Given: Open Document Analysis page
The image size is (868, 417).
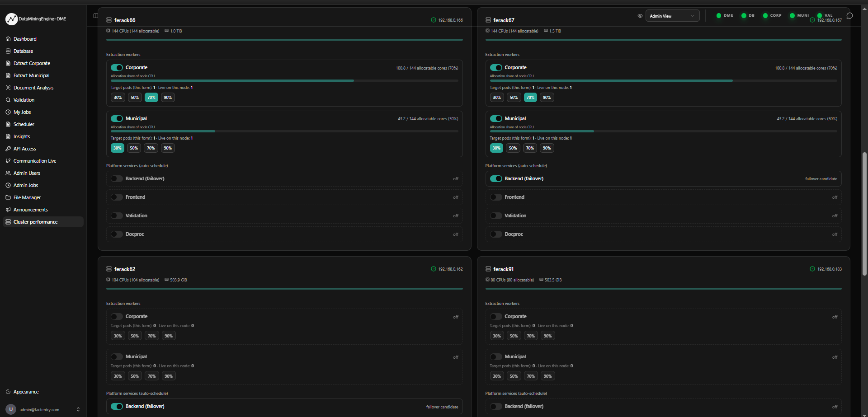Looking at the screenshot, I should coord(43,88).
